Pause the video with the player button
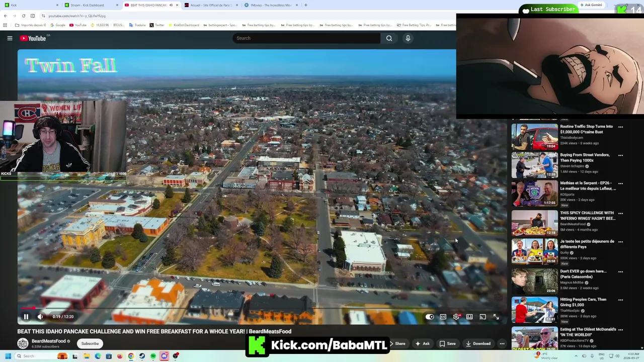 tap(26, 317)
